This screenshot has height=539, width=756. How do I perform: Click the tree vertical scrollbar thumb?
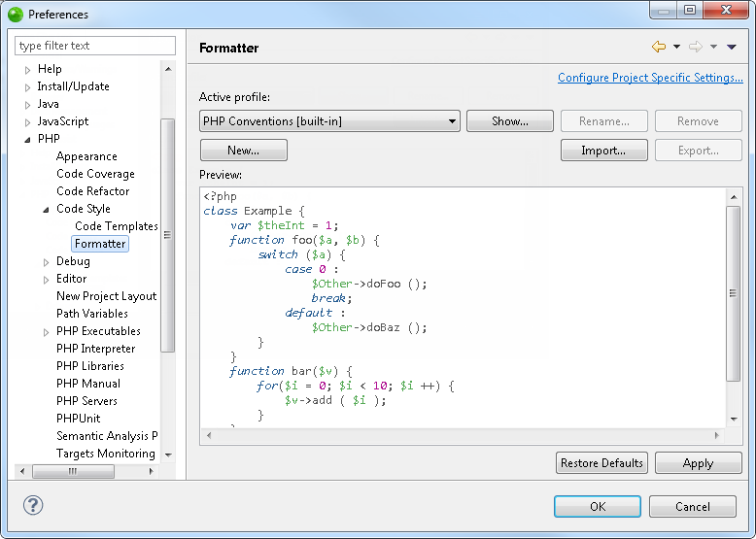click(168, 235)
